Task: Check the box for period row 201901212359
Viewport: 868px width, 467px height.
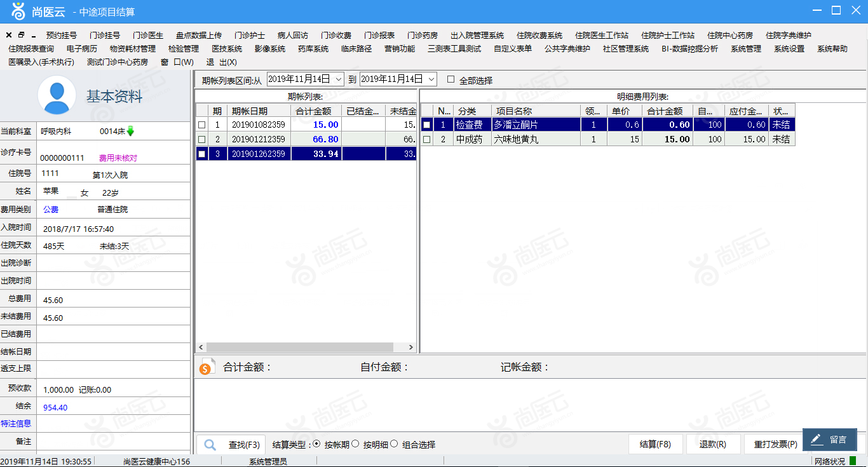Action: (x=202, y=139)
